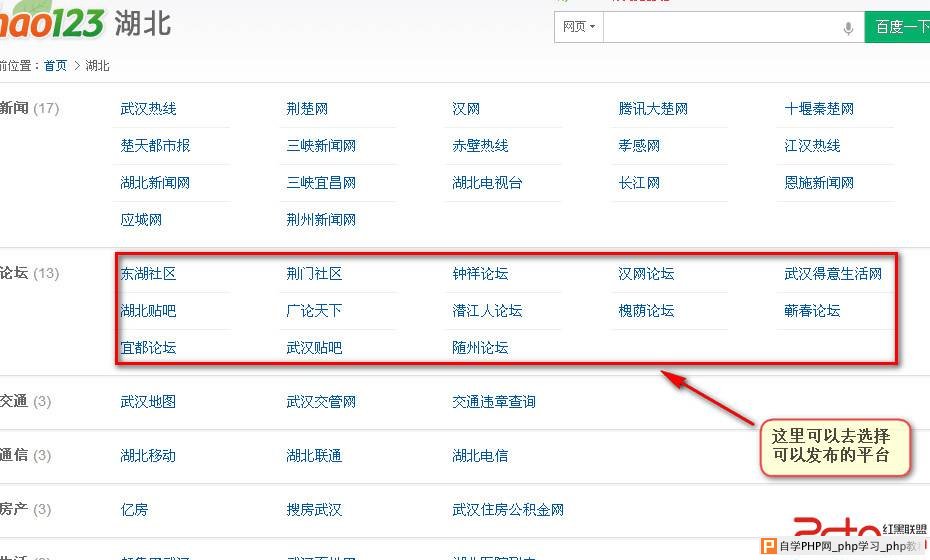Go to 首页 breadcrumb link
The image size is (930, 560).
pos(56,66)
